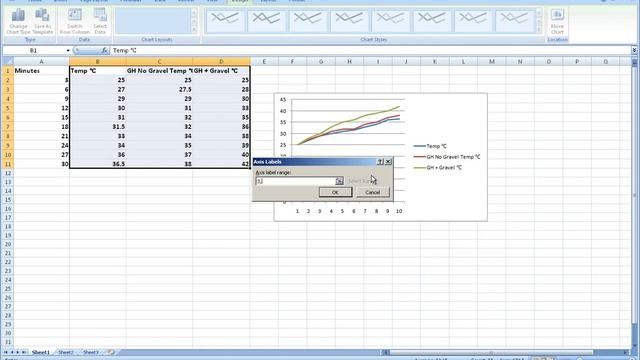Select the fourth chart style thumbnail
Screen dimensions: 640x360
(349, 21)
